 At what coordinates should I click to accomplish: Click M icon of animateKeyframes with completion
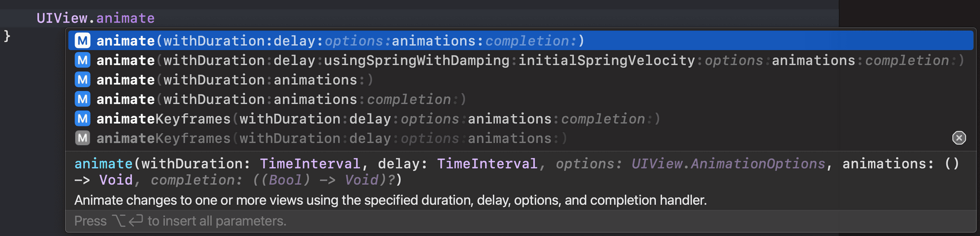[x=82, y=119]
